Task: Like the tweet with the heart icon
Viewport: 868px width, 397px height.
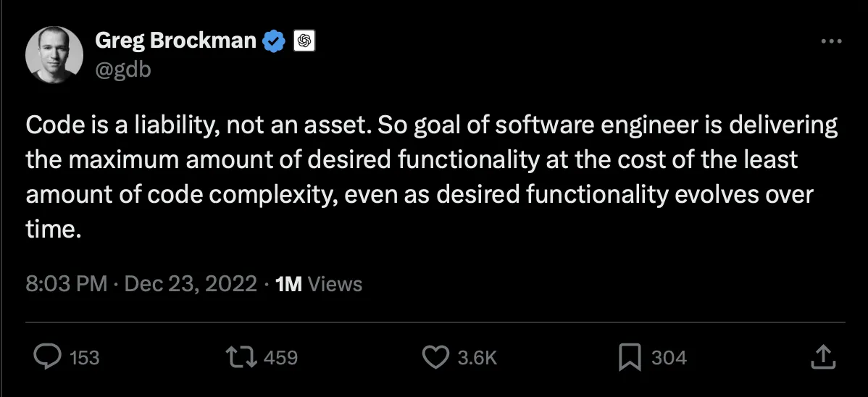Action: pos(435,356)
